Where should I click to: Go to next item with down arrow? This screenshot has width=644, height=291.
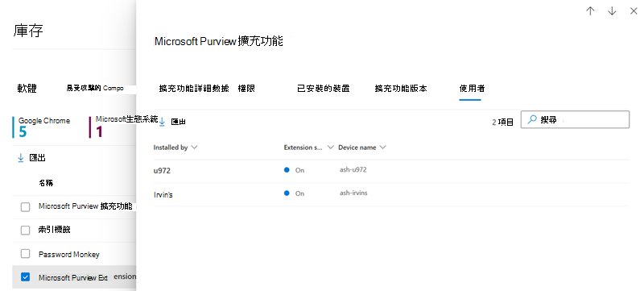612,11
